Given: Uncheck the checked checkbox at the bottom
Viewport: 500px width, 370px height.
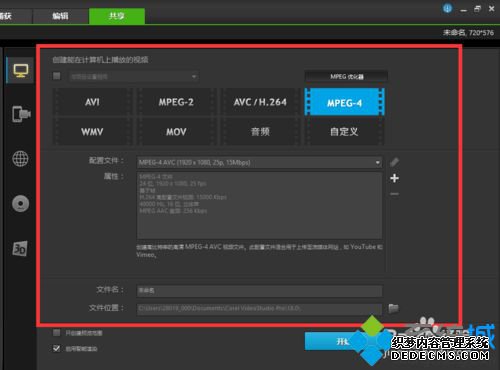Looking at the screenshot, I should point(57,348).
